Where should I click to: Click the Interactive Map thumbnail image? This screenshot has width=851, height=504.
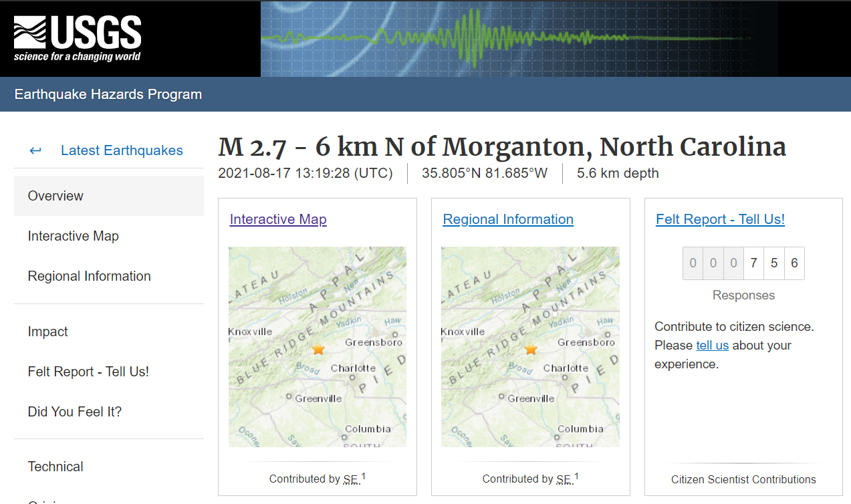pos(318,347)
